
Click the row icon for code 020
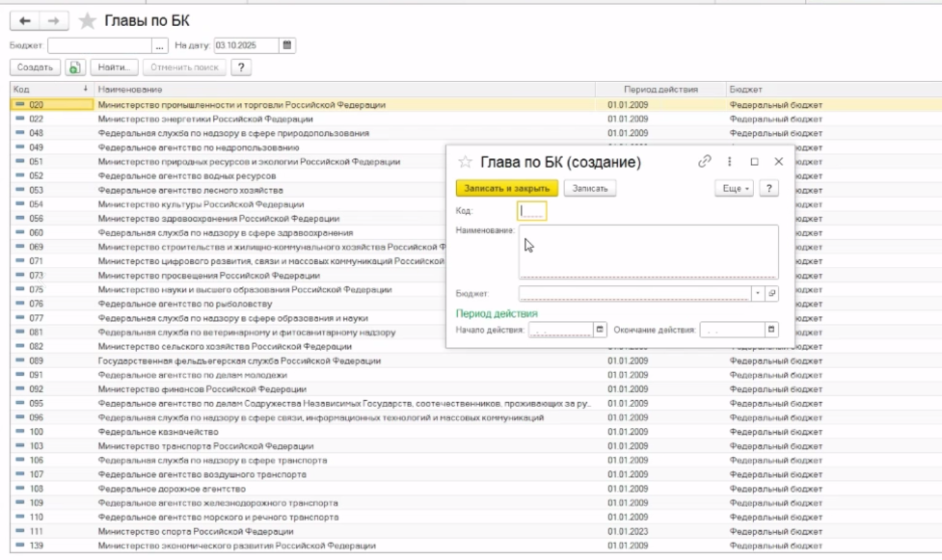20,104
